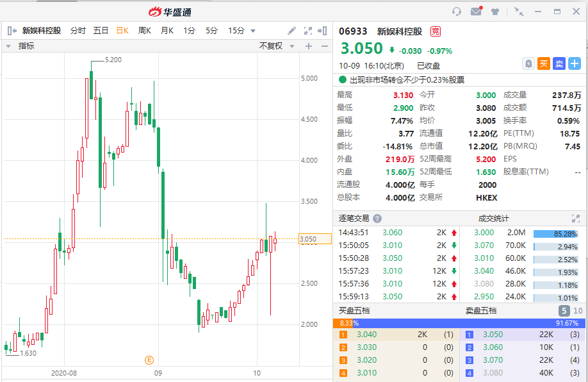Click the 新娱科控股 chart title
Screen dimensions: 588x382
coord(42,31)
